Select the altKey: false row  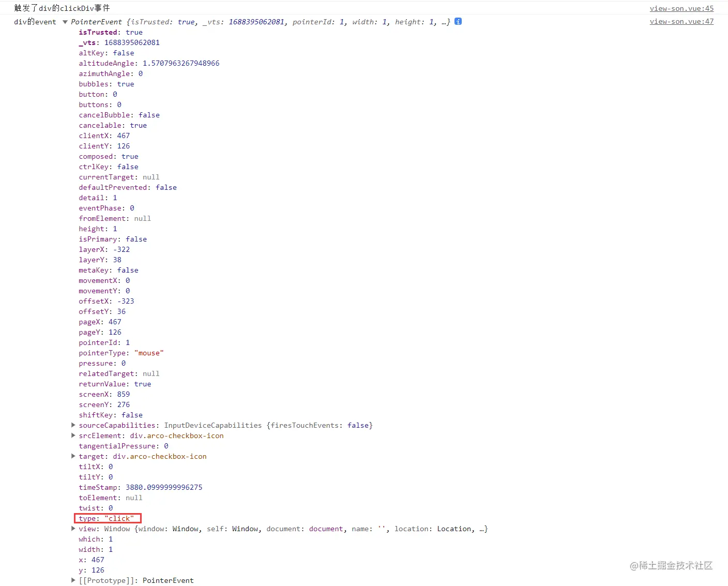[x=107, y=53]
